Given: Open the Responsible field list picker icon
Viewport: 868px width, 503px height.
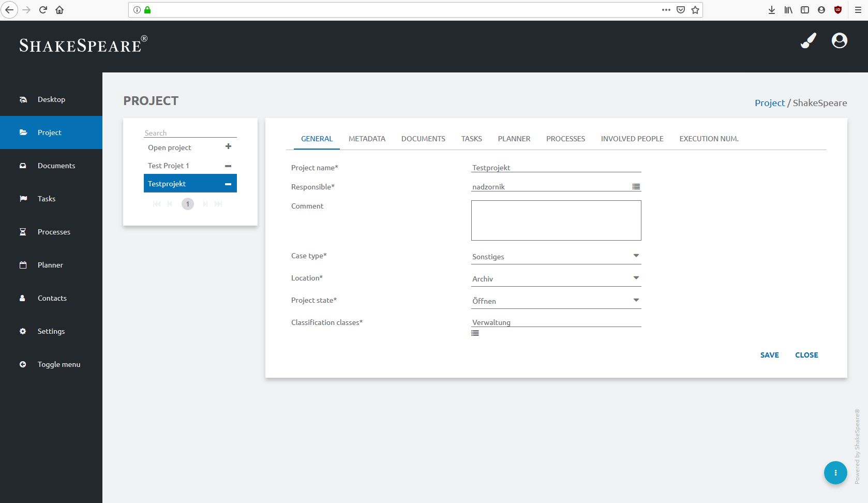Looking at the screenshot, I should 636,187.
